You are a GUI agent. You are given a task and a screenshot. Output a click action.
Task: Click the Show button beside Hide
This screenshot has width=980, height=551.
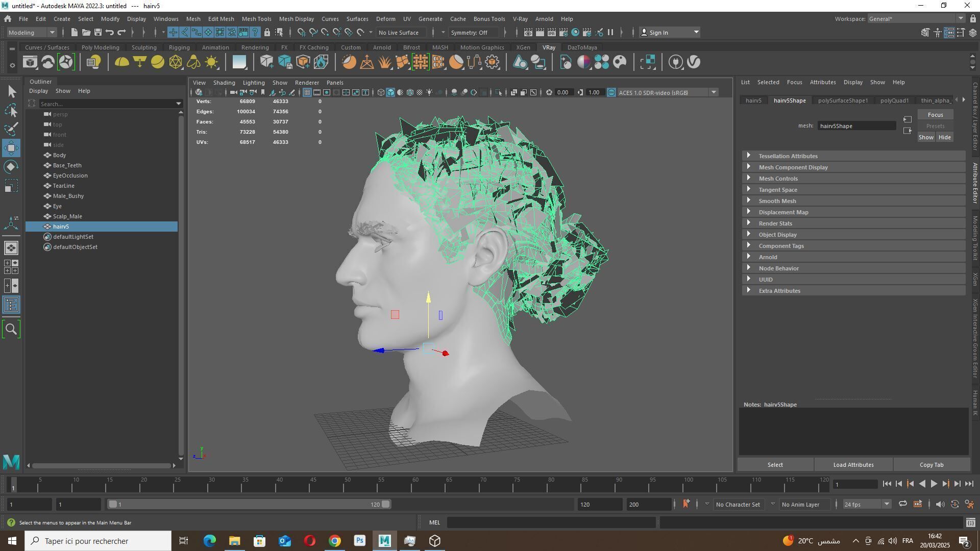pyautogui.click(x=926, y=137)
